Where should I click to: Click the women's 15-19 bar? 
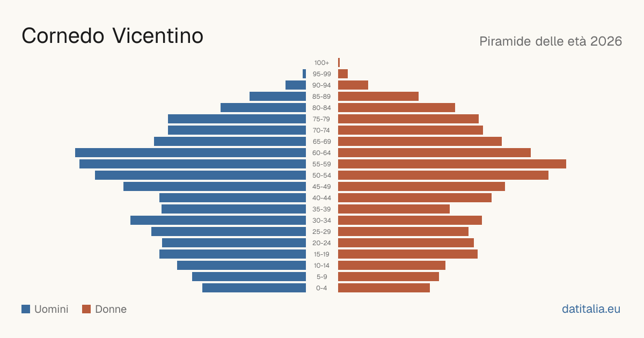pyautogui.click(x=408, y=254)
